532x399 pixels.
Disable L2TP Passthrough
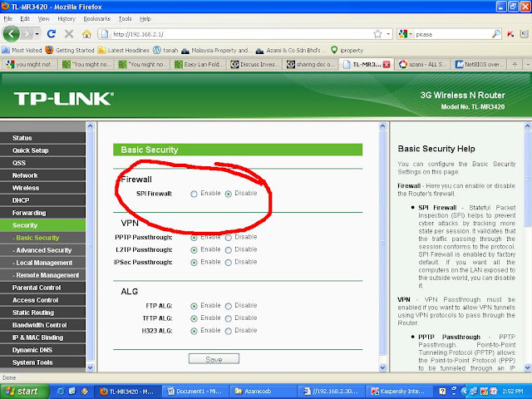[229, 250]
